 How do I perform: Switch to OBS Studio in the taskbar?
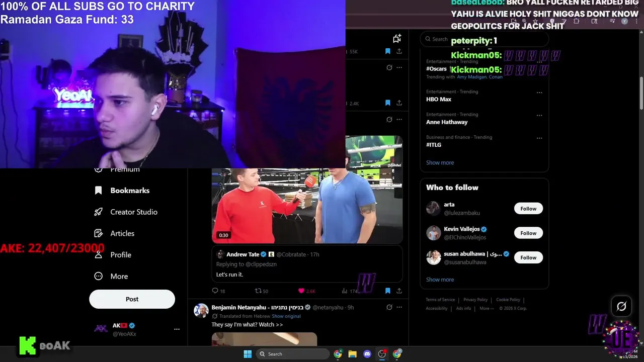tap(382, 354)
